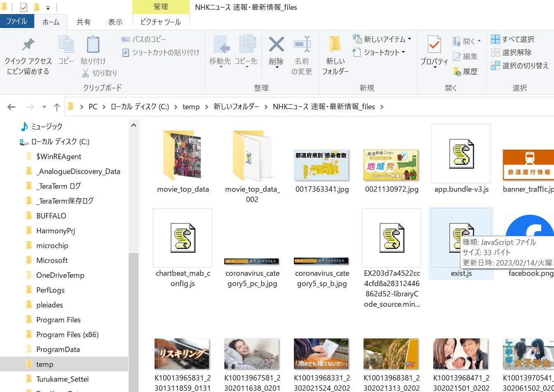Click the Properties (プロパティ) checkmark icon
The image size is (554, 392).
(434, 45)
